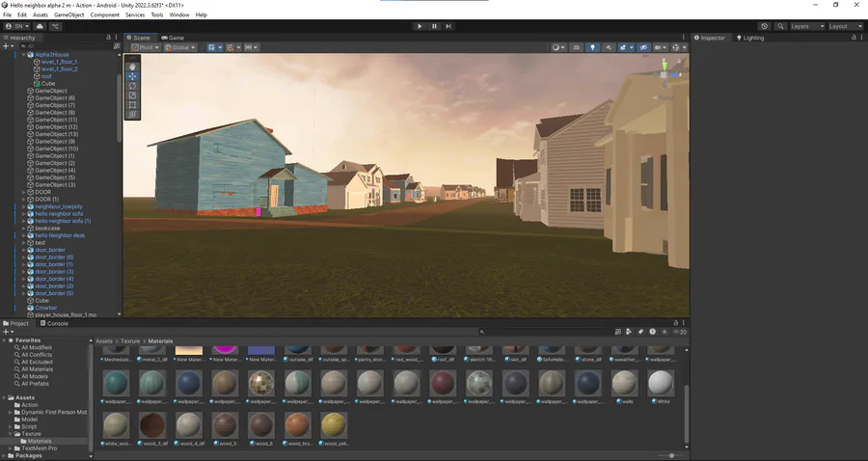This screenshot has width=868, height=461.
Task: Open the Layout dropdown
Action: click(x=846, y=26)
